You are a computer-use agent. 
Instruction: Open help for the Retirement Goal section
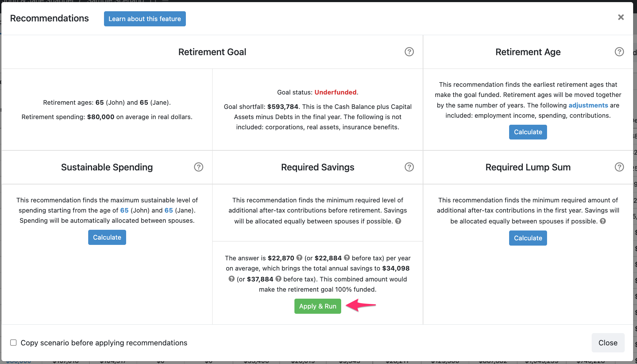pyautogui.click(x=409, y=52)
